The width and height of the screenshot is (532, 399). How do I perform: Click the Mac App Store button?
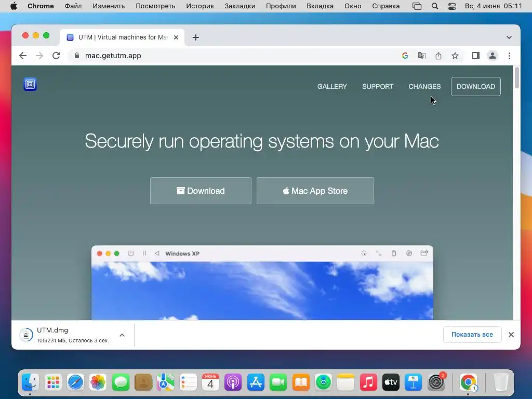coord(315,191)
